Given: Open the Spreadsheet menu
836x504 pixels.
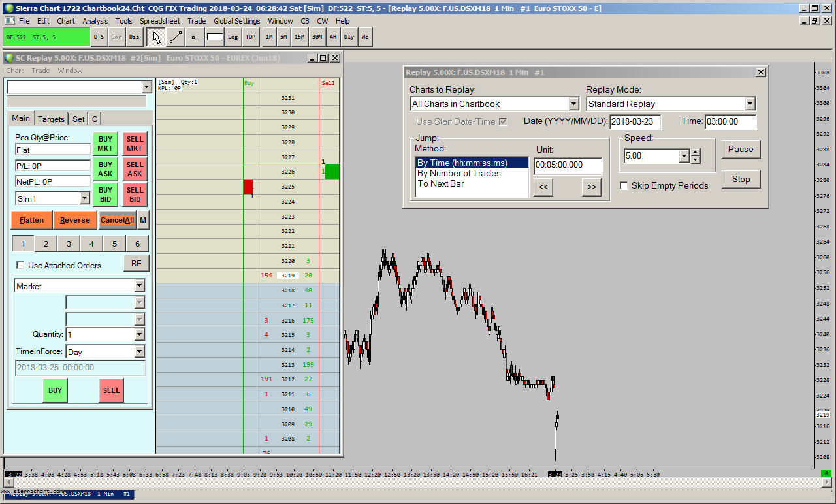Looking at the screenshot, I should pos(160,21).
